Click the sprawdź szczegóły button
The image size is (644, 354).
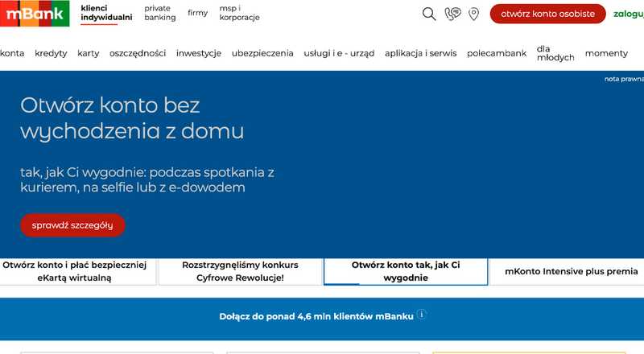(x=72, y=225)
